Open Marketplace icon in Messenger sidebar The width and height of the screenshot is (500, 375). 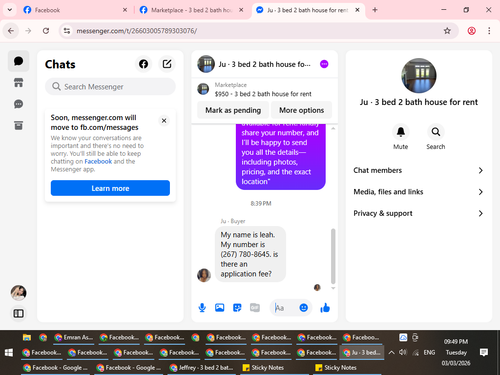tap(18, 82)
